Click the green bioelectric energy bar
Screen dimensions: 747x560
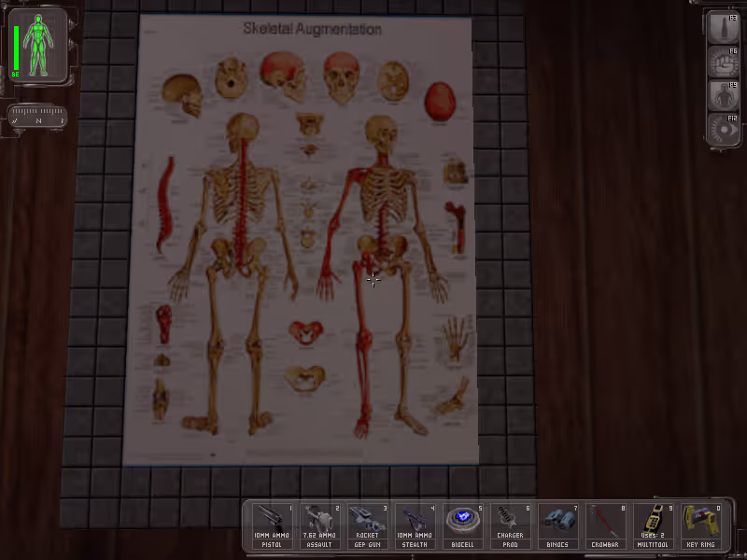[16, 47]
